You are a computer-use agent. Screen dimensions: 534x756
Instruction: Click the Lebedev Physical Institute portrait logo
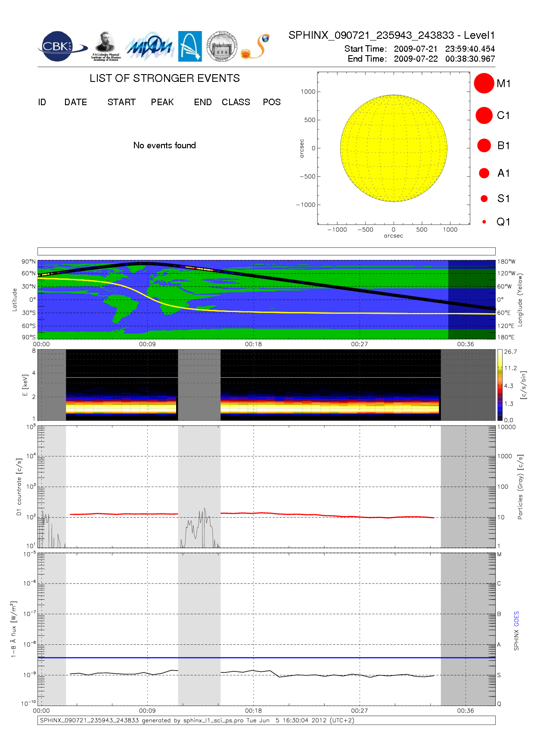click(106, 46)
